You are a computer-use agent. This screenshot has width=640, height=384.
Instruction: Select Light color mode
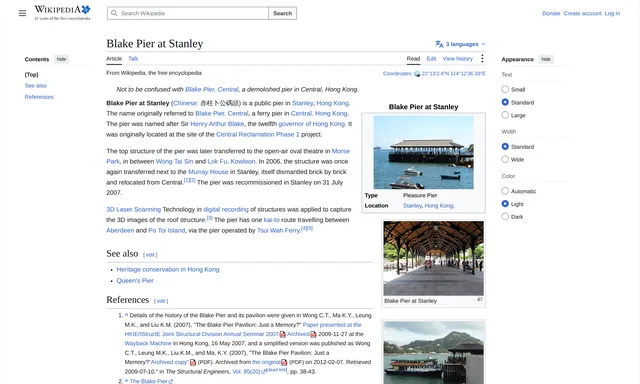pos(505,203)
